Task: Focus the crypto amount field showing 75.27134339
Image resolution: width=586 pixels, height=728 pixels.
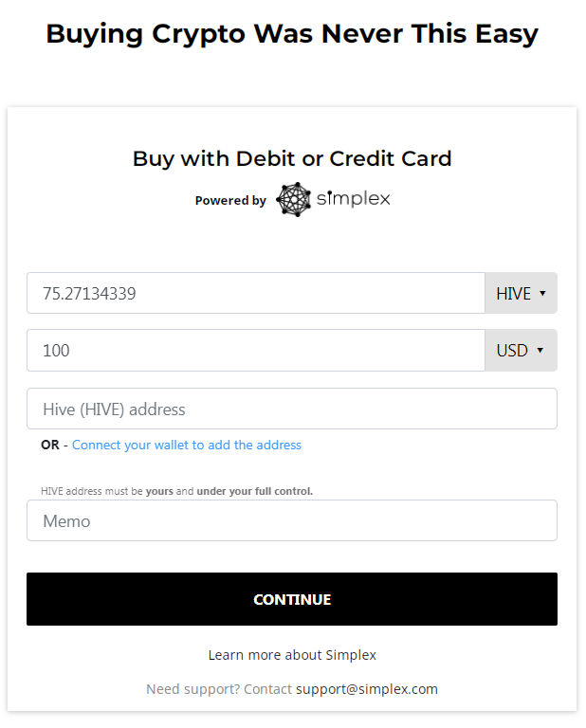Action: tap(256, 293)
